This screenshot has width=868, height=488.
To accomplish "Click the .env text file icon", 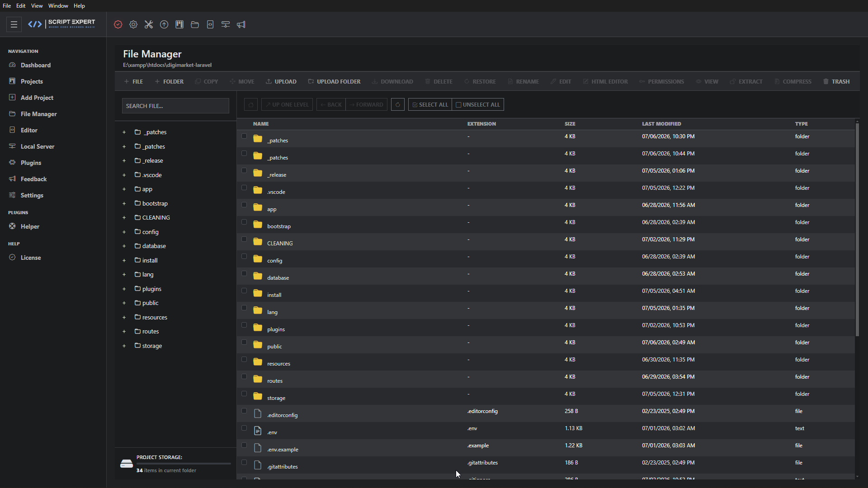I will coord(258,431).
